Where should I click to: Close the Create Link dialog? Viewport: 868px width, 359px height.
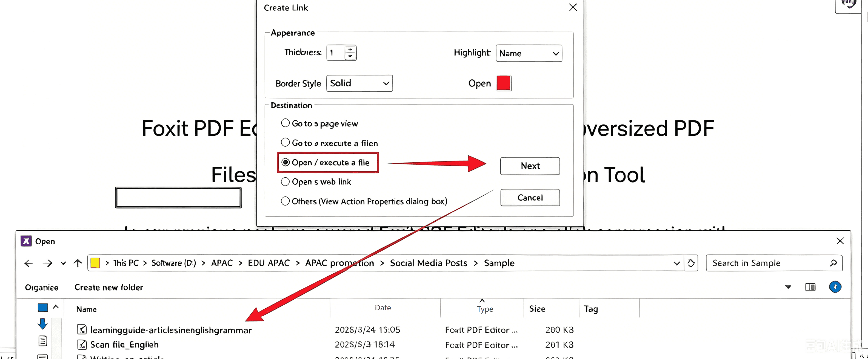click(x=573, y=7)
